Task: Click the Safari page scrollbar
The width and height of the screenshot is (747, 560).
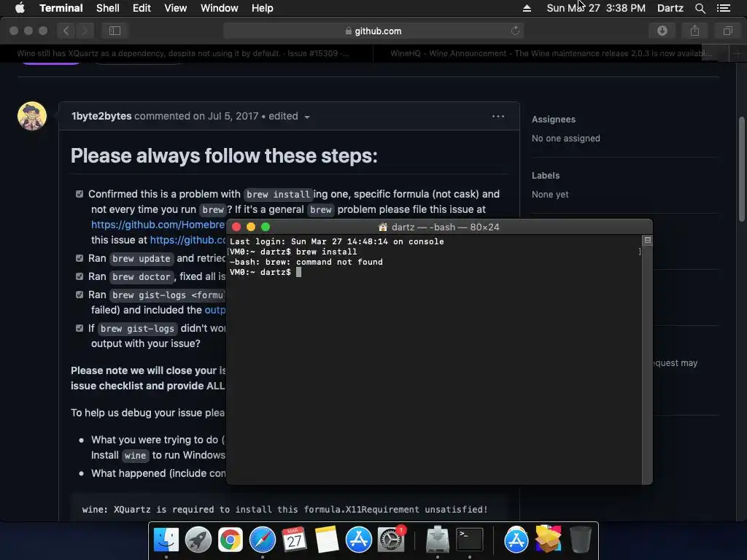Action: [x=742, y=169]
